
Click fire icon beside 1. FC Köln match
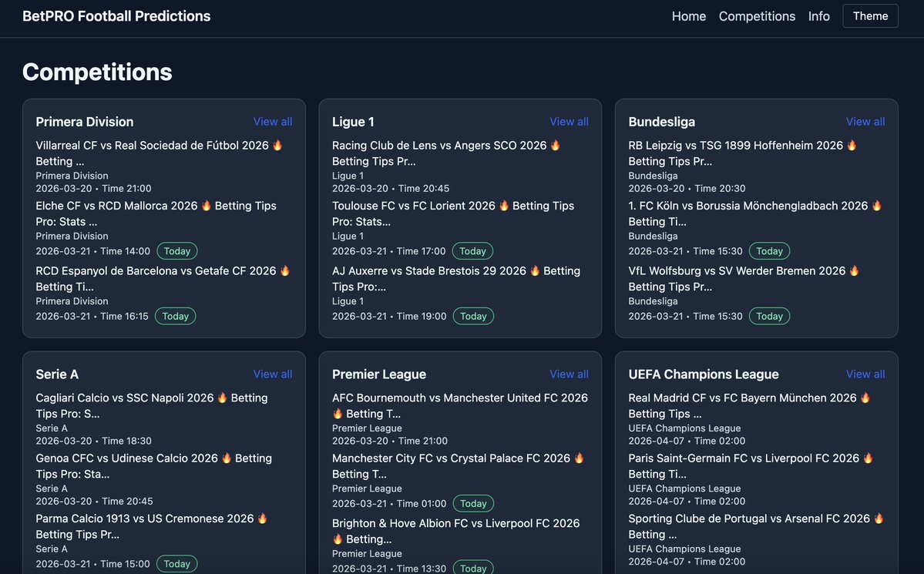click(877, 205)
